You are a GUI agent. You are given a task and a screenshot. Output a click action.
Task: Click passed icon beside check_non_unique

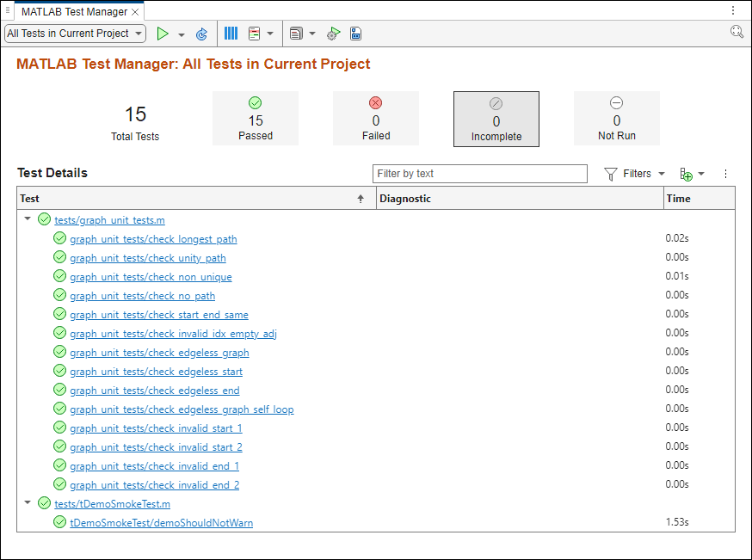tap(59, 275)
